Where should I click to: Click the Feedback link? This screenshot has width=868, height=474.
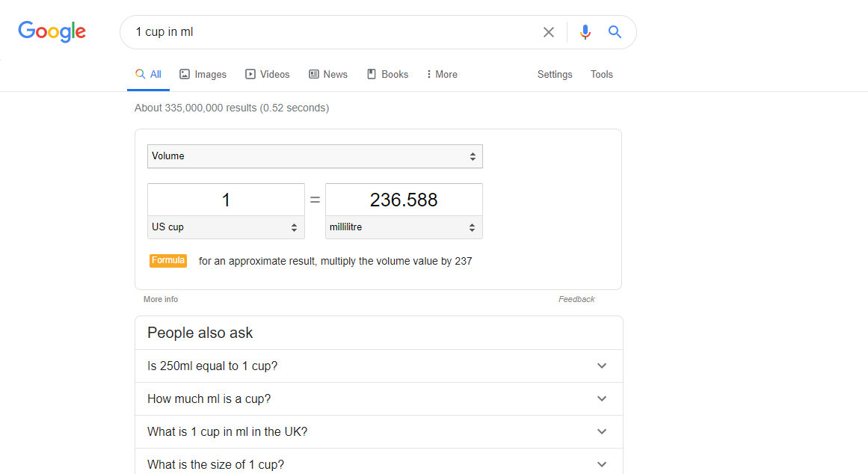(x=576, y=299)
